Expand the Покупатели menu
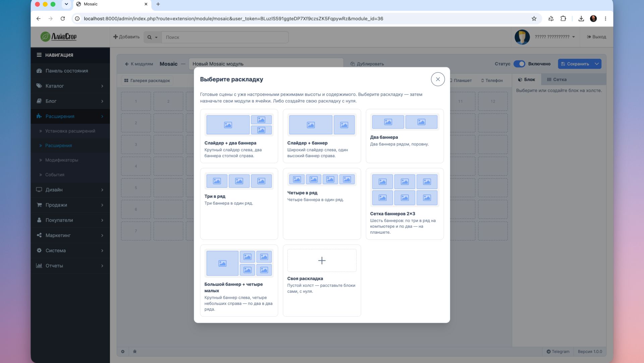 [70, 220]
